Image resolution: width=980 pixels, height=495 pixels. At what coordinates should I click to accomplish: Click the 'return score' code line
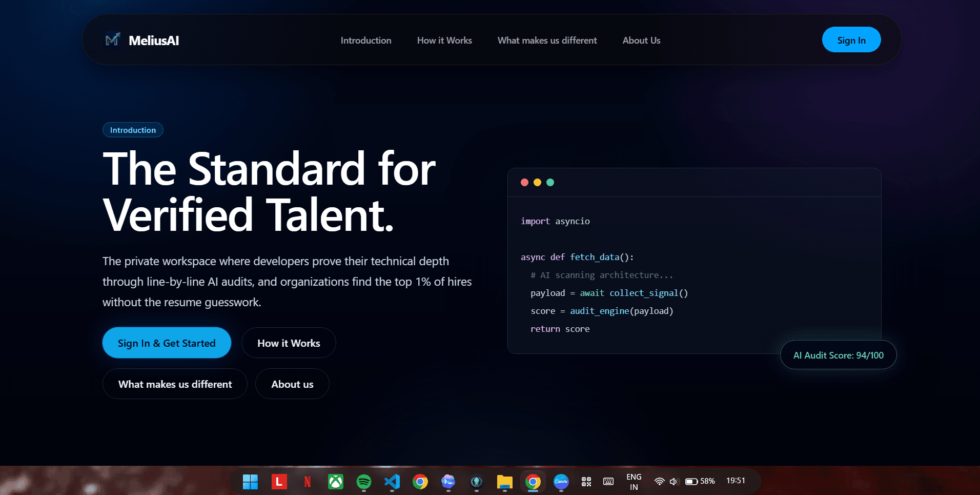560,329
